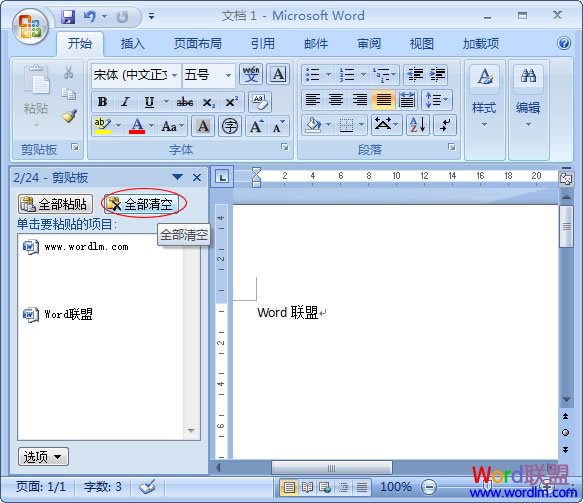Select the 视图 tab

pyautogui.click(x=422, y=44)
